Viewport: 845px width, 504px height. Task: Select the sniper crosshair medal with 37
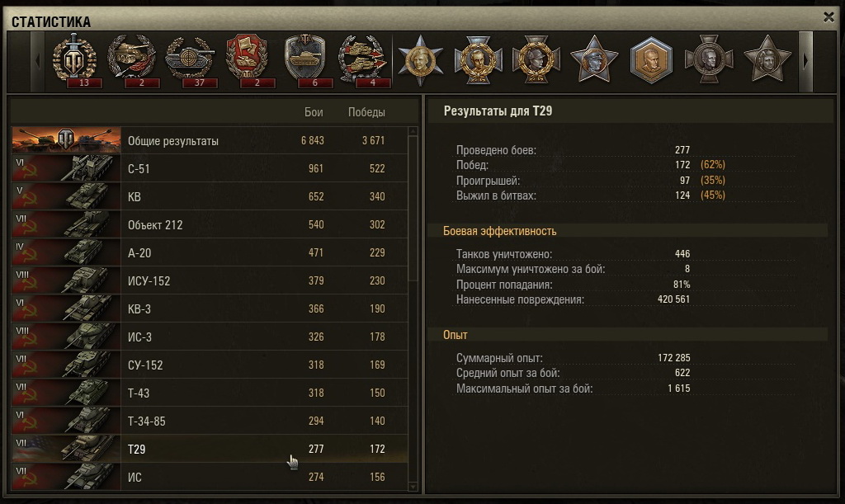190,61
